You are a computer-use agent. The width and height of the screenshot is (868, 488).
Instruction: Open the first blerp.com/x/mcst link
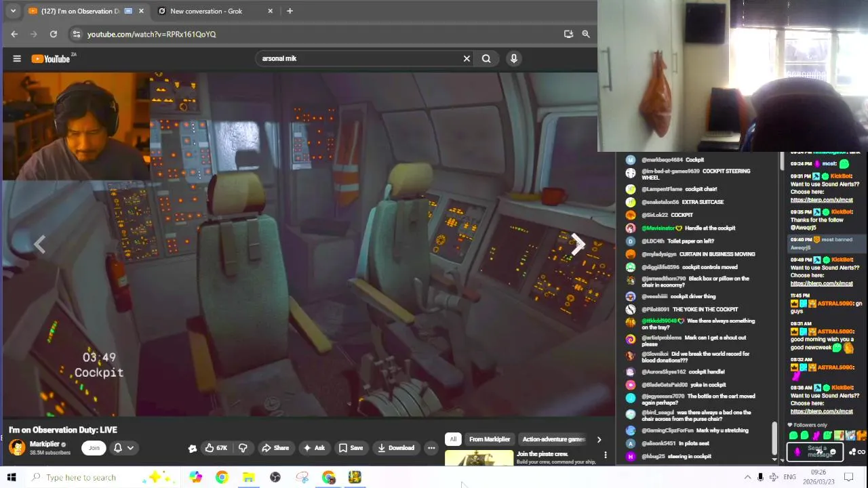821,200
